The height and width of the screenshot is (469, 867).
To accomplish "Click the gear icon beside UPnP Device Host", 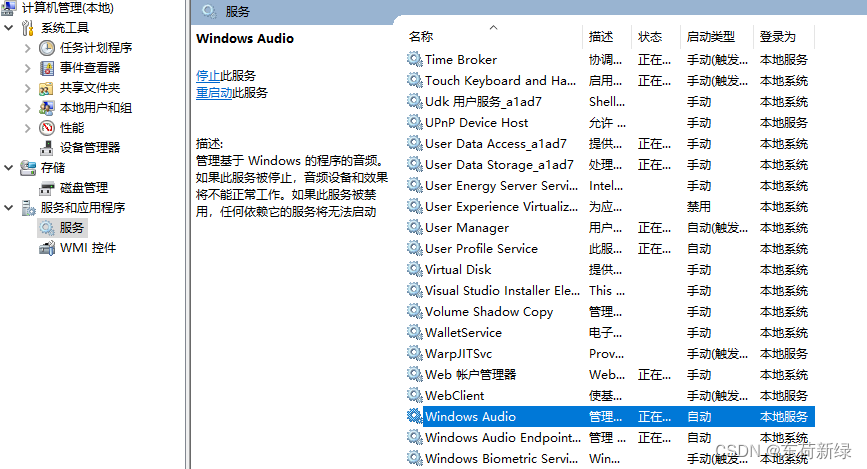I will point(415,122).
